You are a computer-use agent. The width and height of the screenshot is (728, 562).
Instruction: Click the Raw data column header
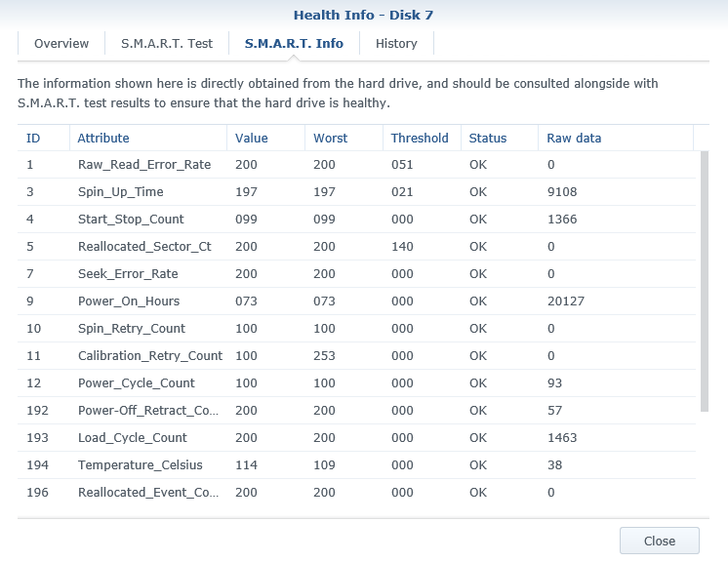(616, 138)
